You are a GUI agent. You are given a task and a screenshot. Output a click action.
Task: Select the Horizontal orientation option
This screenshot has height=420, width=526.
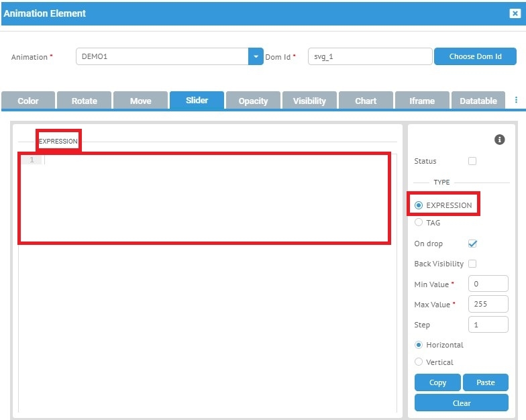click(419, 345)
